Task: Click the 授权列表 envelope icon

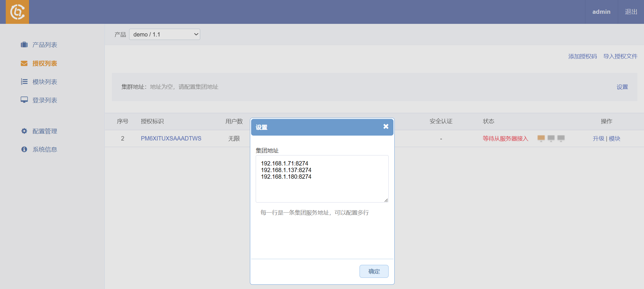Action: [x=24, y=63]
